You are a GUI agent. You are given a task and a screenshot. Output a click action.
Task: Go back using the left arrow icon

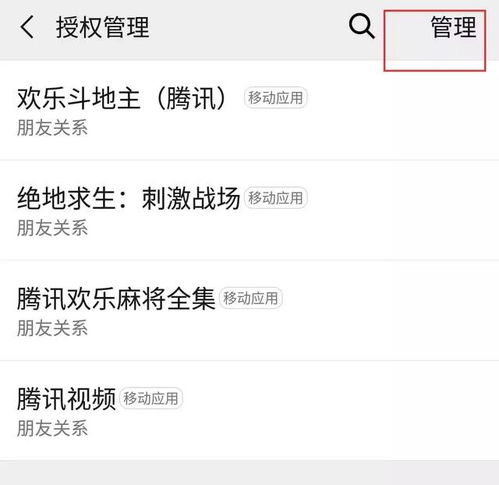[27, 27]
